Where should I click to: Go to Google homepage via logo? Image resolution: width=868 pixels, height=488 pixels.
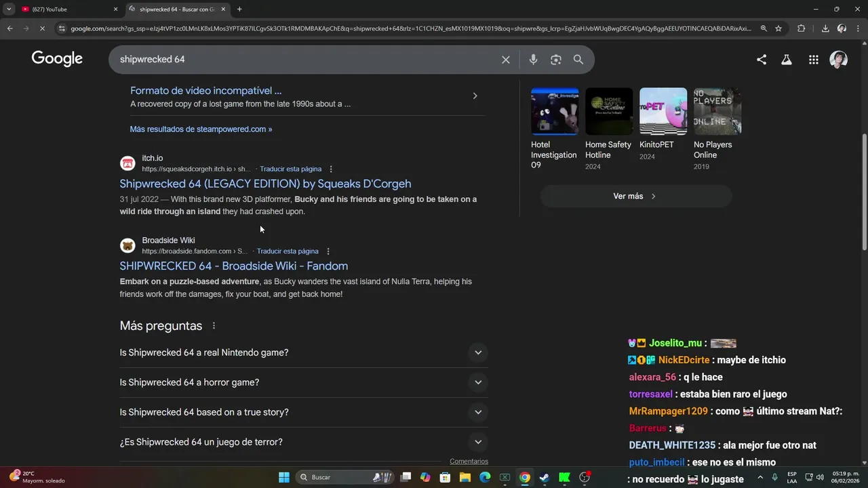click(x=57, y=59)
